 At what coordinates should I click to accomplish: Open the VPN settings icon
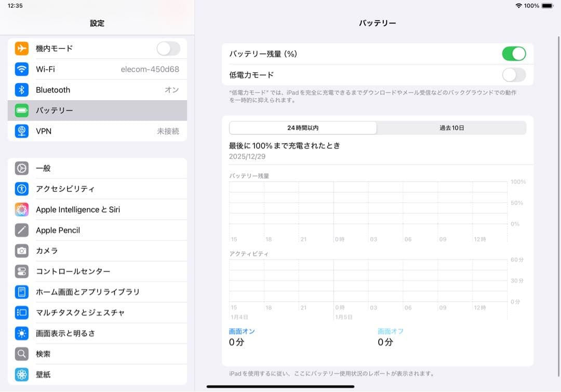(21, 131)
